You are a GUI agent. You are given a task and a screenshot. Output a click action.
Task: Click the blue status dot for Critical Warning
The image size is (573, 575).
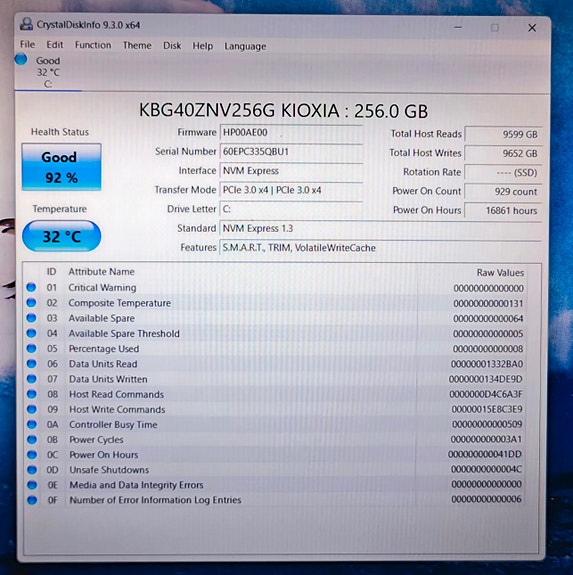[x=31, y=288]
